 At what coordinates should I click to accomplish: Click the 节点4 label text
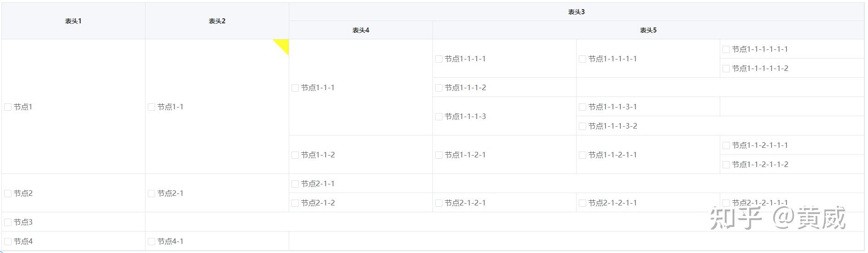[23, 242]
